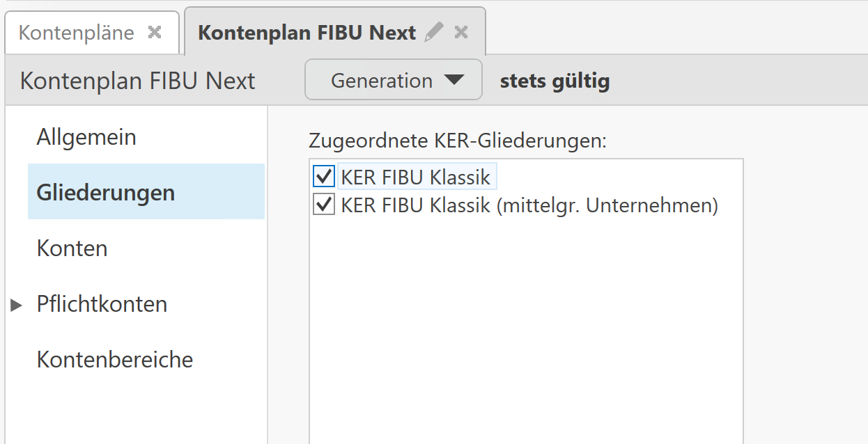This screenshot has height=444, width=868.
Task: Expand the Pflichtkonten tree arrow
Action: [17, 305]
